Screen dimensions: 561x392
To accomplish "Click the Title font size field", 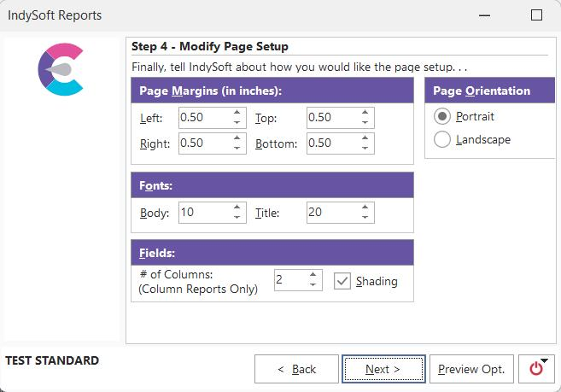I will click(x=330, y=213).
